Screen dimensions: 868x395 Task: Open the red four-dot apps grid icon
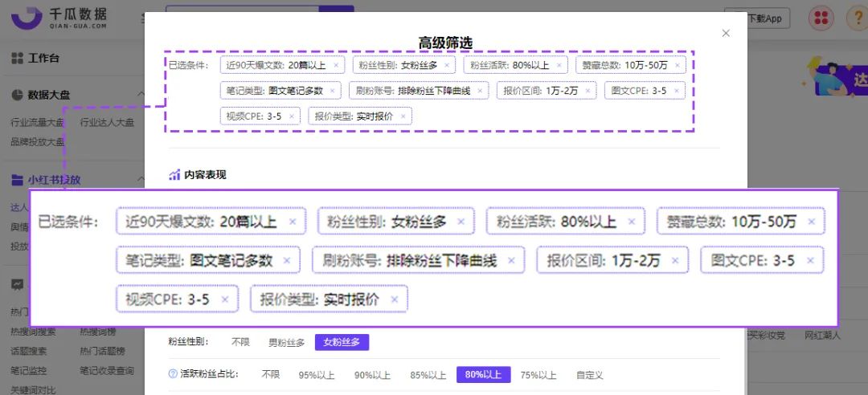click(821, 18)
